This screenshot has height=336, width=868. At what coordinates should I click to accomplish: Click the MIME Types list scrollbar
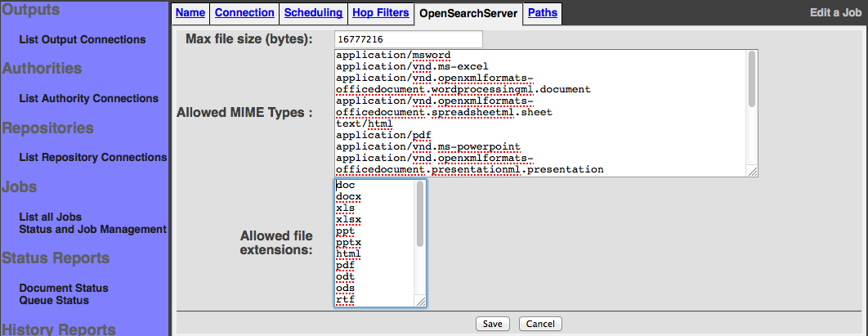click(x=751, y=80)
